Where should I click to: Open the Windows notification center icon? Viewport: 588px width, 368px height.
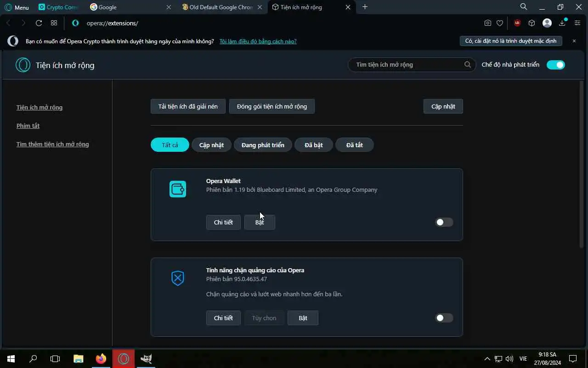tap(573, 359)
